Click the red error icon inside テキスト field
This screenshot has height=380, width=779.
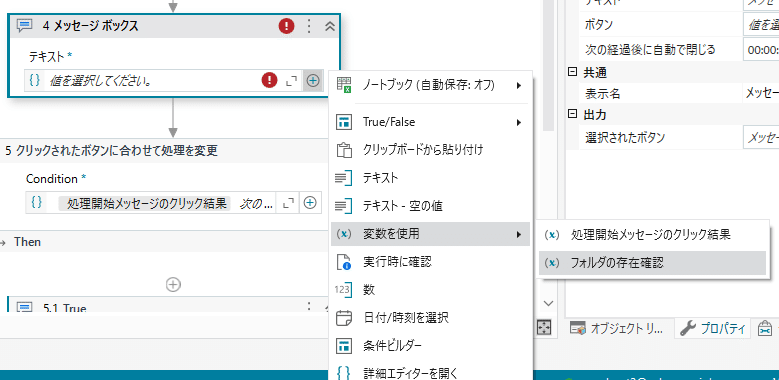269,80
